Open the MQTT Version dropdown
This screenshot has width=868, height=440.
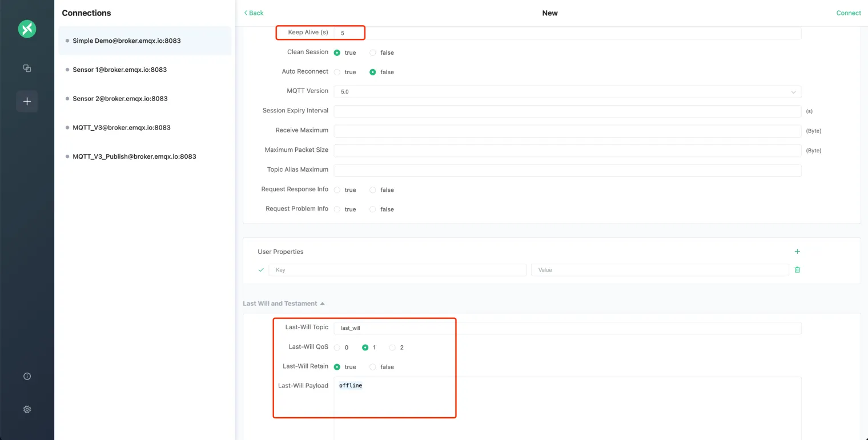pos(567,91)
